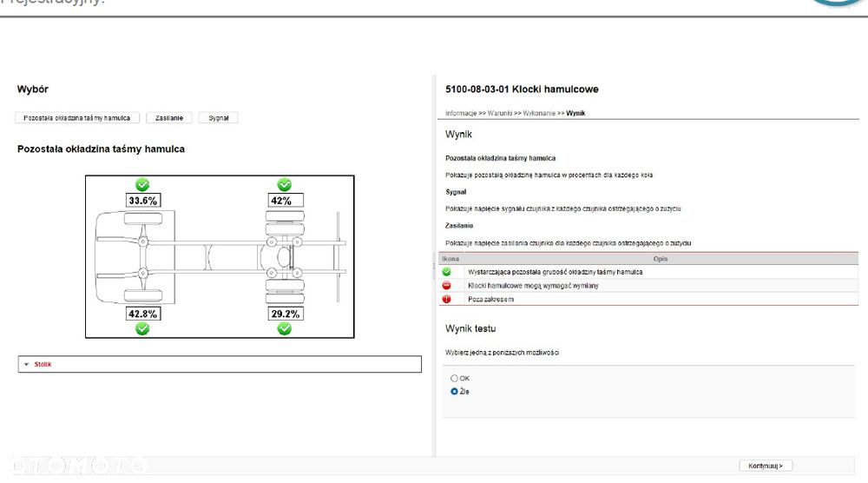
Task: Select the Wynik breadcrumb step
Action: click(575, 113)
